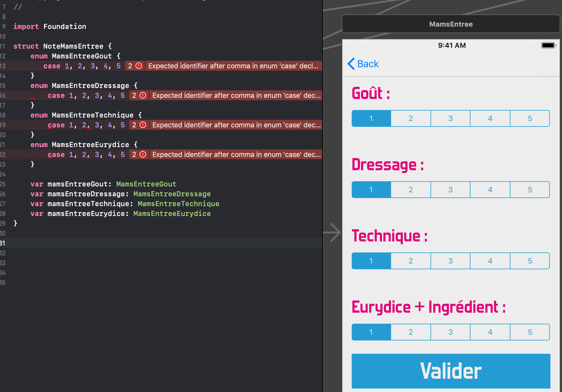Expand error message on line 13

pyautogui.click(x=233, y=66)
